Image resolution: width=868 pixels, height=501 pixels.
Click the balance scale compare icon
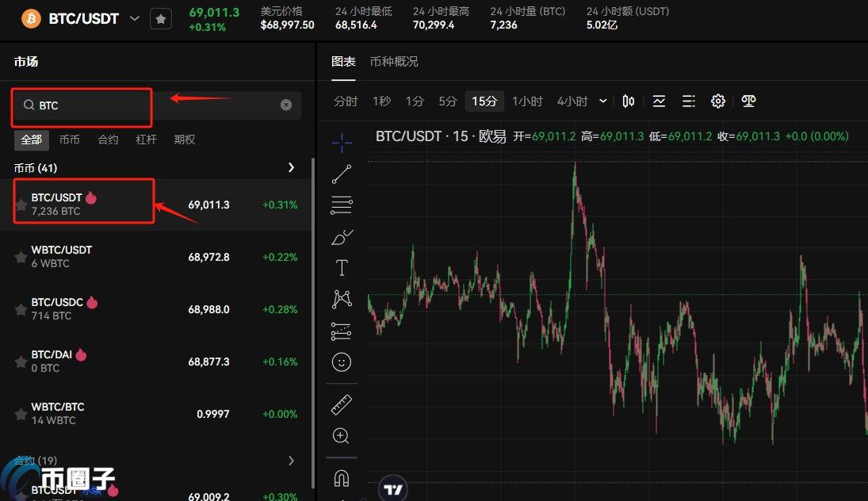pos(748,101)
